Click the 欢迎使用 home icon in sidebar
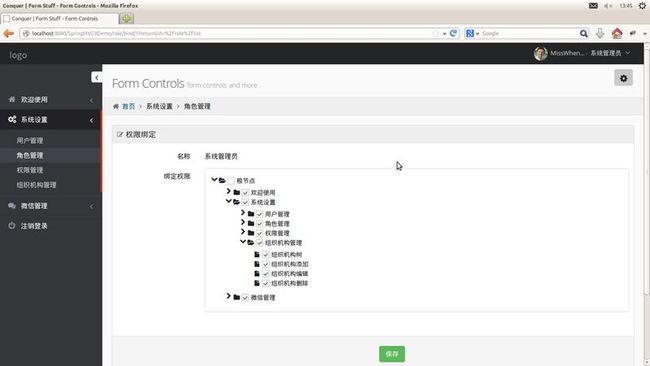This screenshot has width=650, height=366. tap(12, 99)
